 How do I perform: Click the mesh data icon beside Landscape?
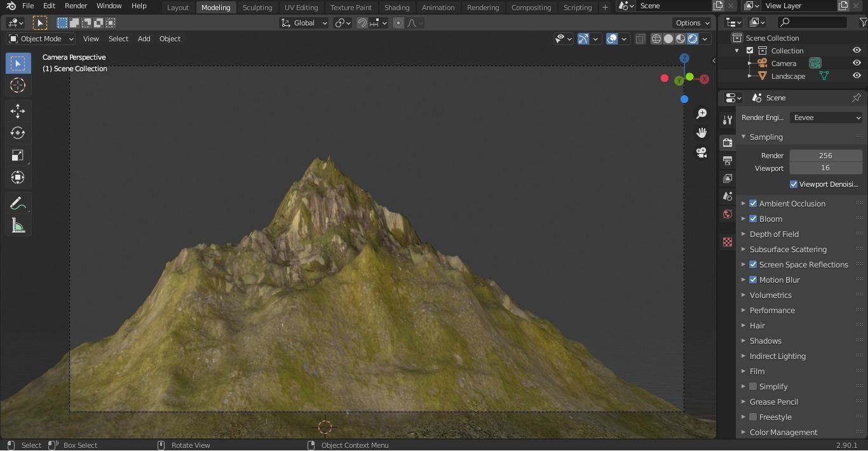[x=824, y=76]
